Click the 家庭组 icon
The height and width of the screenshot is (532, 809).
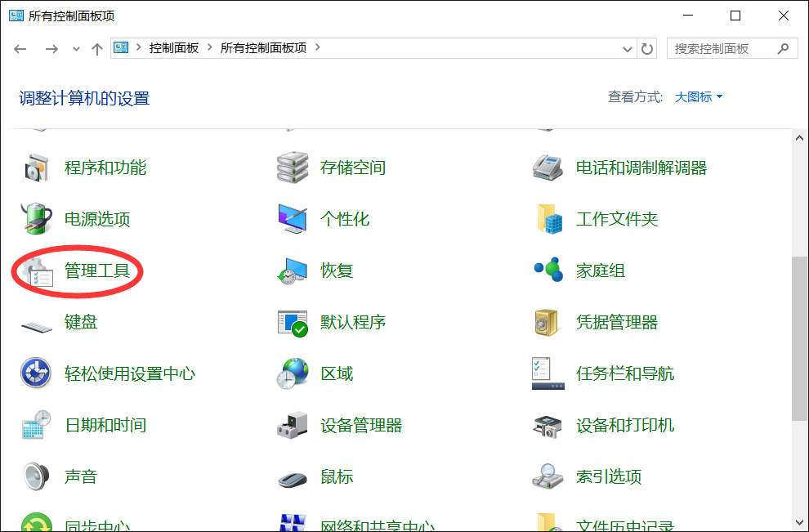[x=548, y=270]
